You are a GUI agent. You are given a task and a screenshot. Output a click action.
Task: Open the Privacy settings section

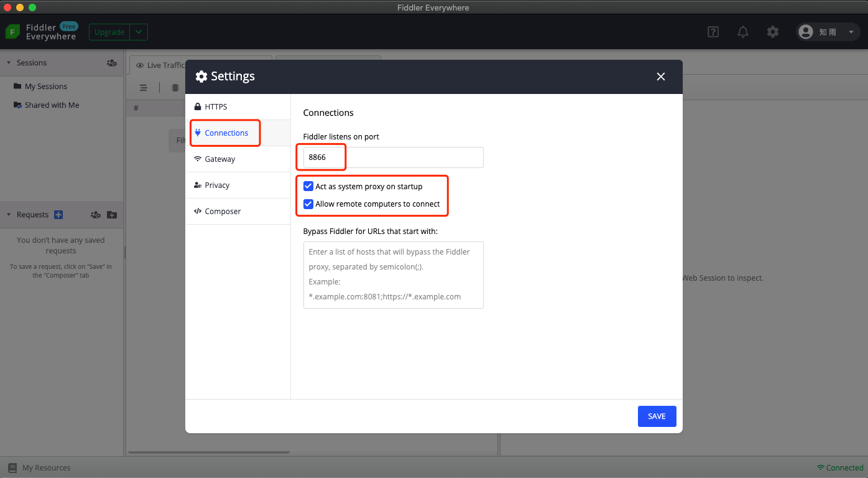pos(238,185)
